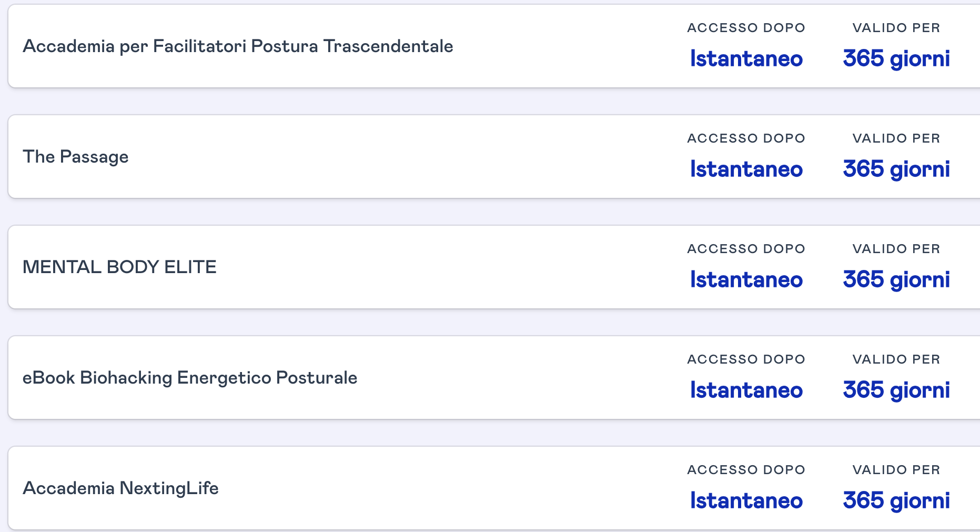Viewport: 980px width, 532px height.
Task: Click 365 giorni validity for eBook Biohacking
Action: coord(896,390)
